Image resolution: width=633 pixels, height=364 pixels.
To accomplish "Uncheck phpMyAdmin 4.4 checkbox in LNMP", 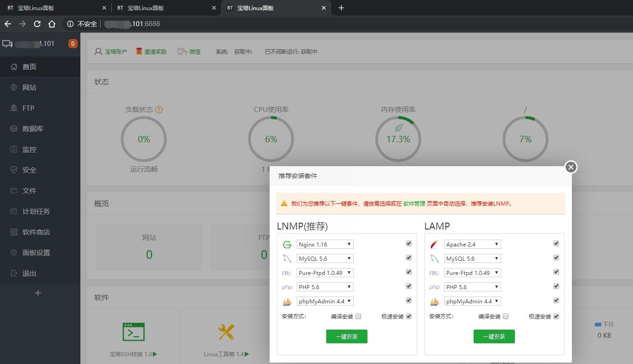I will point(409,301).
